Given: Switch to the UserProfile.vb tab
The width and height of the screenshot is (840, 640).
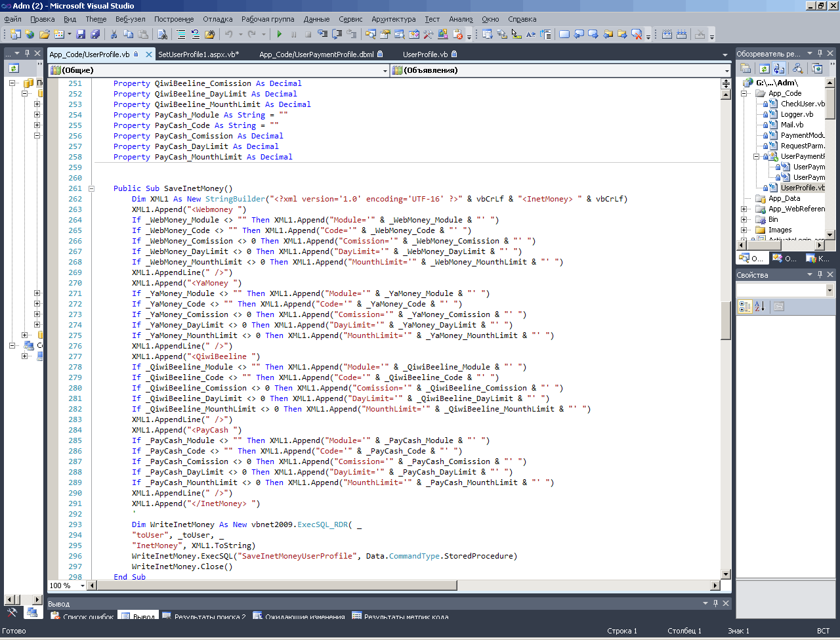Looking at the screenshot, I should 430,54.
